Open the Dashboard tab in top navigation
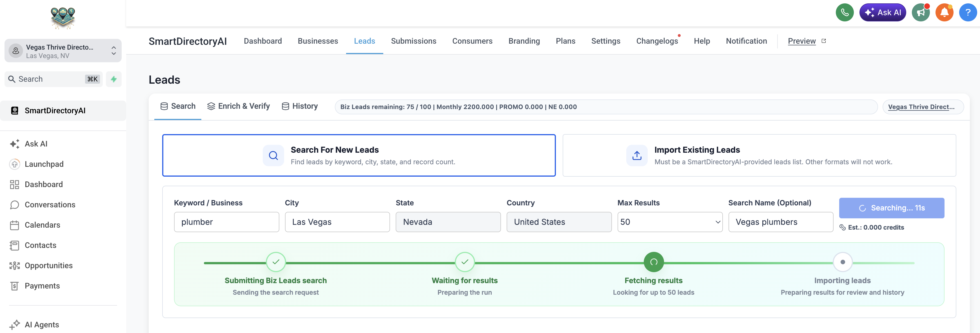The height and width of the screenshot is (333, 980). [x=263, y=41]
